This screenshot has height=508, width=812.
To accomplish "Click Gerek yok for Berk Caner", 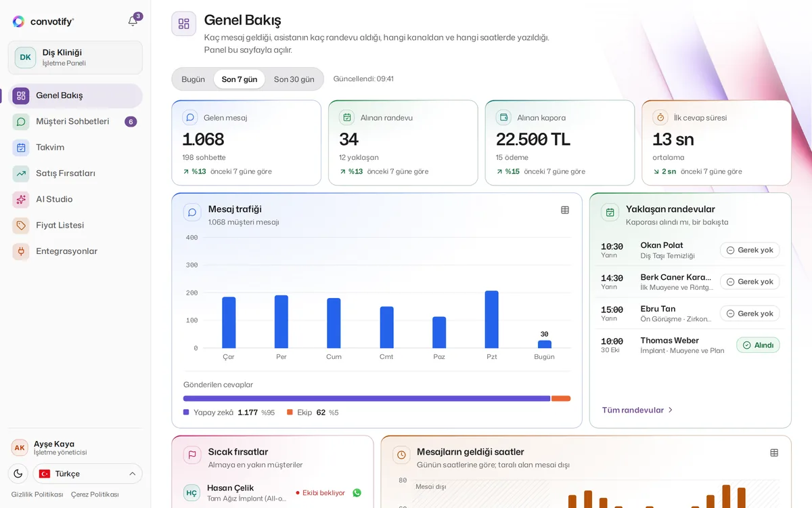I will (x=750, y=282).
